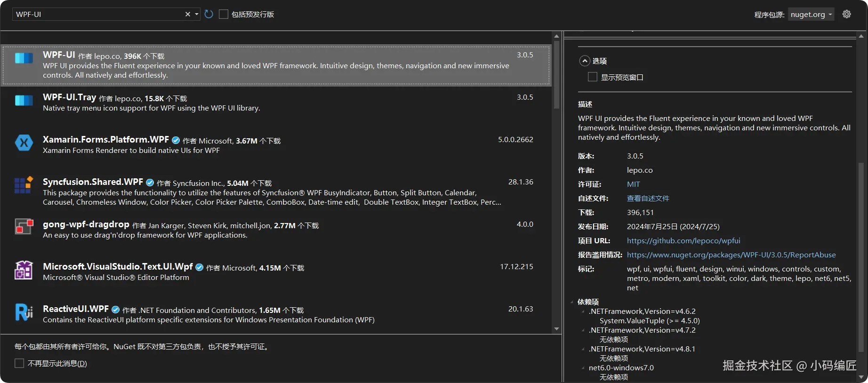Click the details pane scrollbar thumb
Screen dimensions: 868x383
tap(861, 257)
